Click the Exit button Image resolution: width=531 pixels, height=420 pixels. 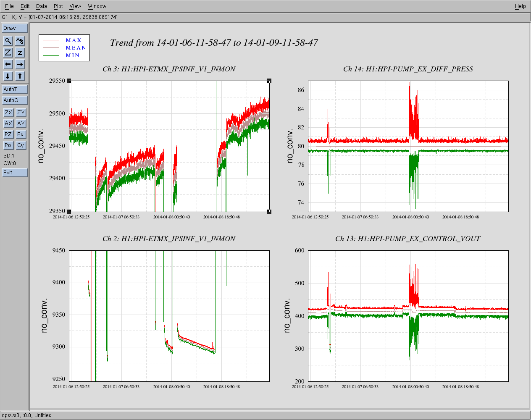(15, 173)
